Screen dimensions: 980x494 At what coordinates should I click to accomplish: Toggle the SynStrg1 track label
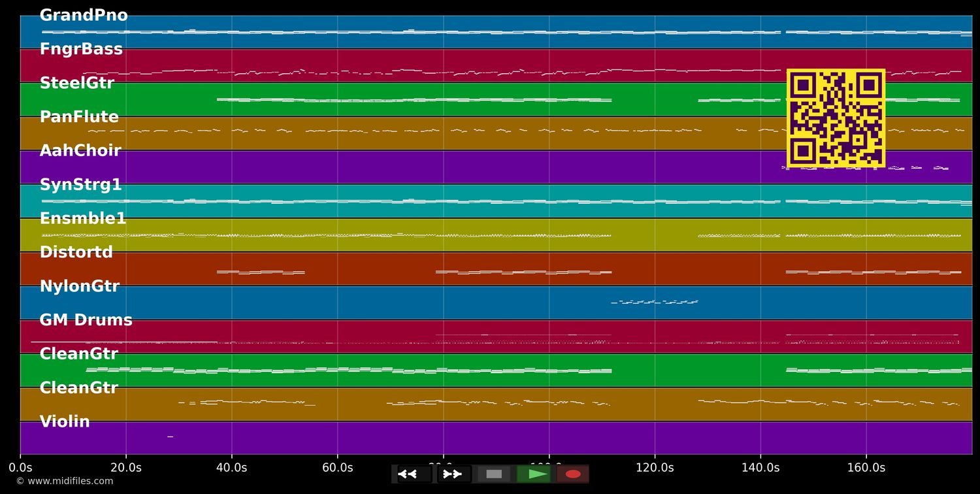click(x=81, y=184)
